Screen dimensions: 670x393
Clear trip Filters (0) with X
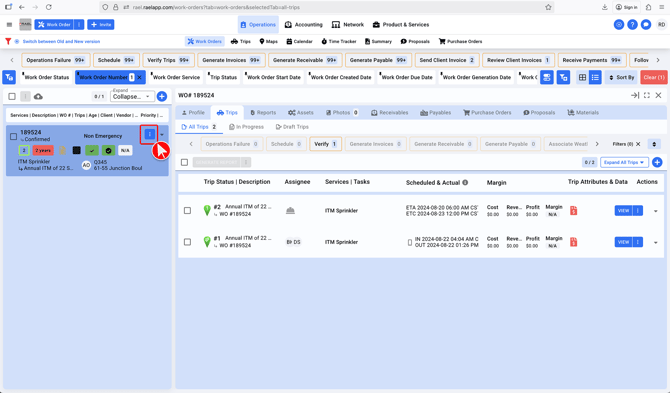click(638, 144)
